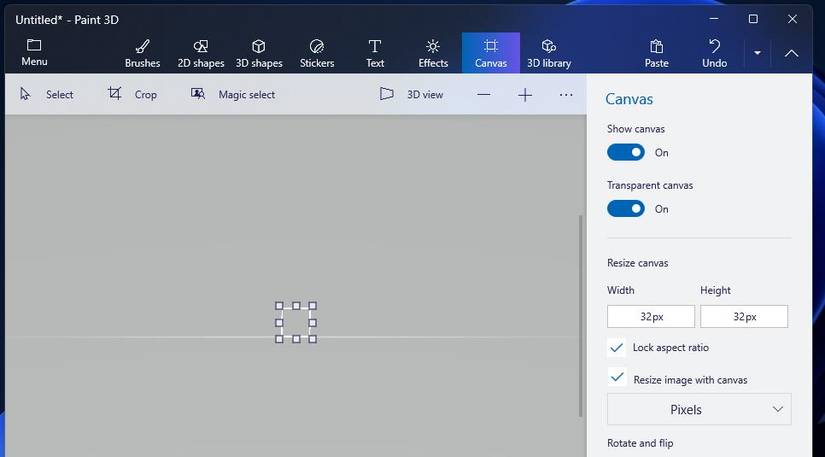Image resolution: width=825 pixels, height=457 pixels.
Task: Expand the Paste options dropdown arrow
Action: pos(757,53)
